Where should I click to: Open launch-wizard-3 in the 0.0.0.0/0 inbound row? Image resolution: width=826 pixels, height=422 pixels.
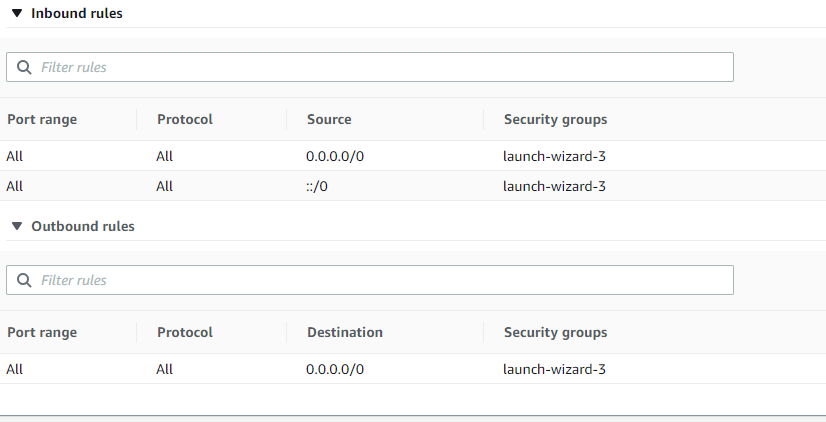click(x=554, y=157)
